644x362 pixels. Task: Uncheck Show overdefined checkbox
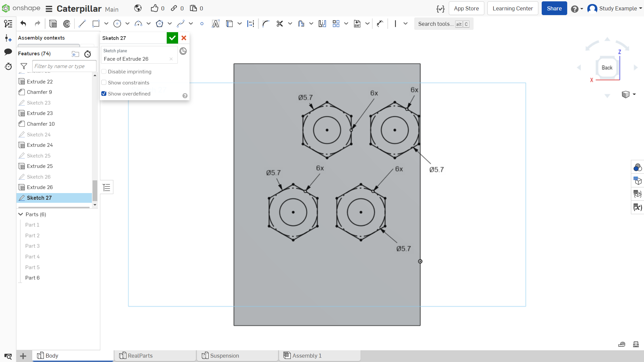104,94
